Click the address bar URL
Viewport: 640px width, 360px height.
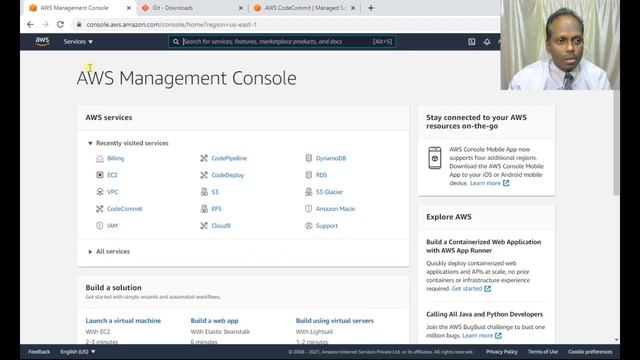171,24
